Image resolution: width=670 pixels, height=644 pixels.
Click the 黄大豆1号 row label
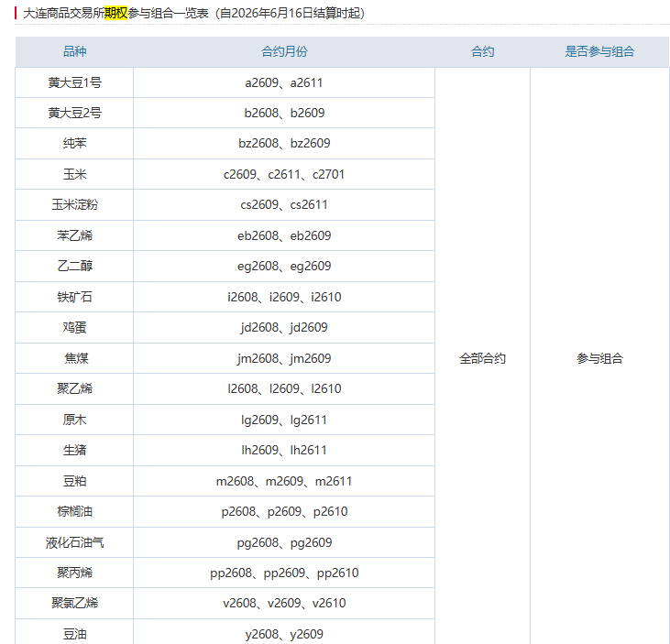pos(75,82)
